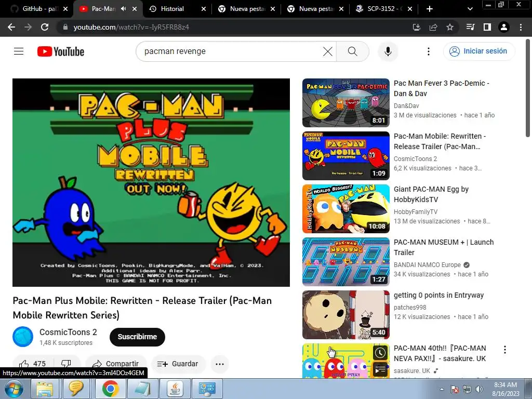Click the Suscribirme button

tap(137, 337)
